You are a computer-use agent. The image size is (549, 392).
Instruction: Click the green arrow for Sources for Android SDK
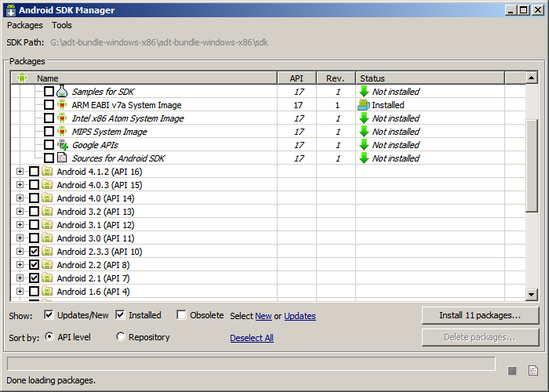[x=364, y=158]
